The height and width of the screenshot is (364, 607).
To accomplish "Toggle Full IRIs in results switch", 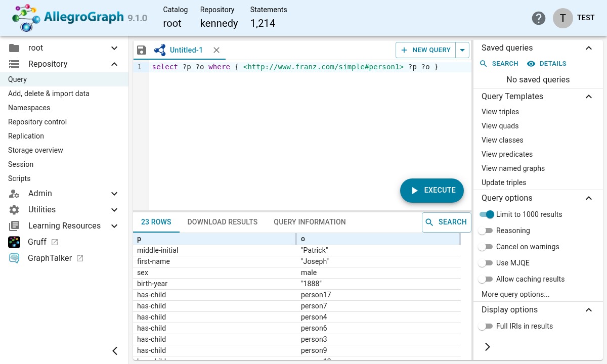I will click(x=486, y=326).
